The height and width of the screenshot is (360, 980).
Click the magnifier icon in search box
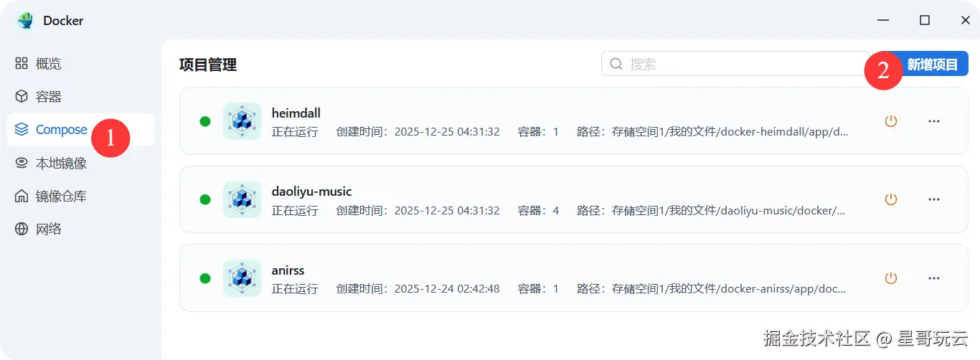616,64
